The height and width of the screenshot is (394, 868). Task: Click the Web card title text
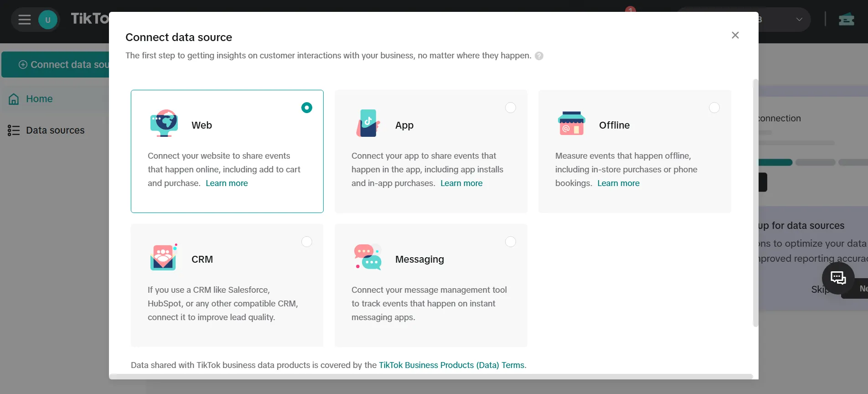(x=201, y=125)
